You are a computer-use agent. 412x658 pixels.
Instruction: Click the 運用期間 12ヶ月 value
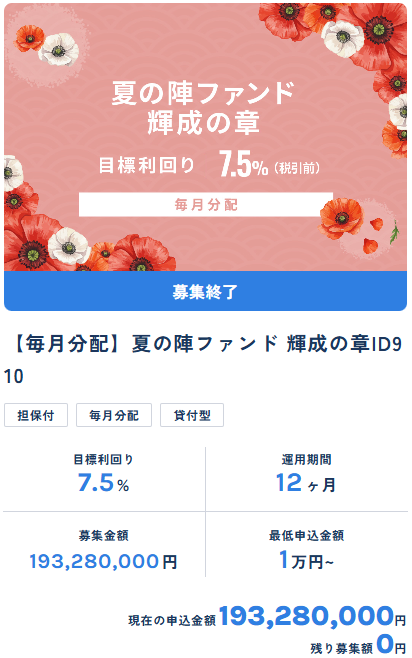pos(306,483)
